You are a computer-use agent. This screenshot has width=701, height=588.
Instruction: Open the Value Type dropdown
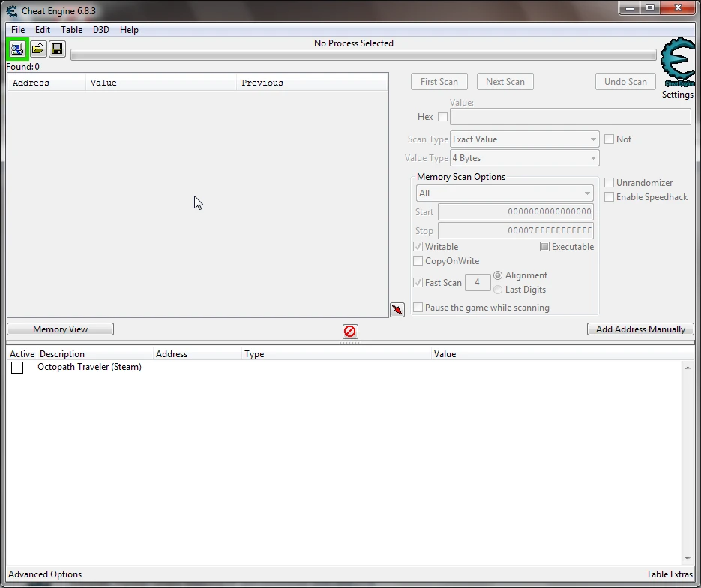tap(524, 158)
